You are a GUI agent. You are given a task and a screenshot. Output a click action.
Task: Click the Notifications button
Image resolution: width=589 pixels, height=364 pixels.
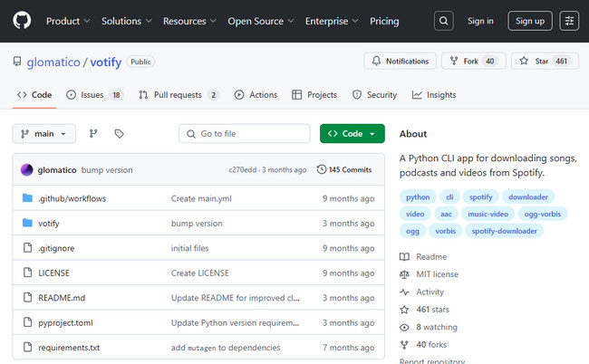tap(400, 61)
